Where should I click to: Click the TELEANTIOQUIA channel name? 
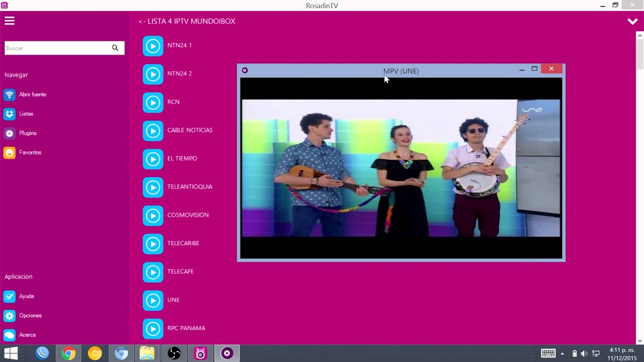tap(190, 187)
